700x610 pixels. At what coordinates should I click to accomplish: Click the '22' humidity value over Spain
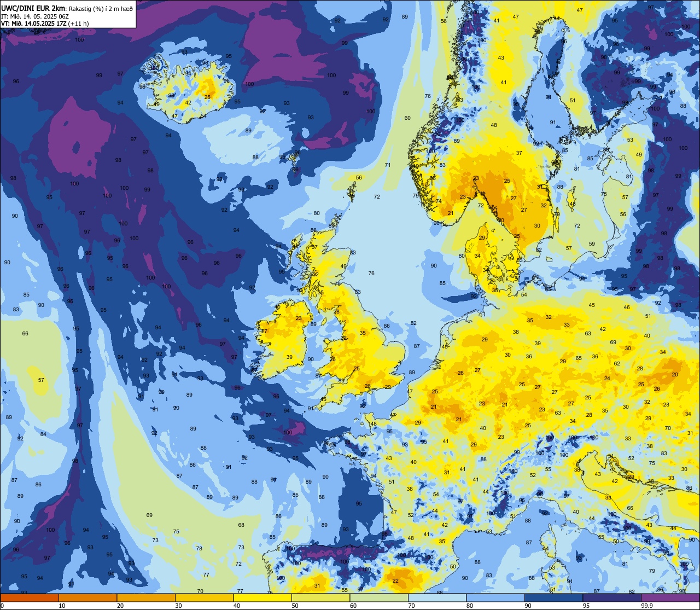pyautogui.click(x=395, y=580)
